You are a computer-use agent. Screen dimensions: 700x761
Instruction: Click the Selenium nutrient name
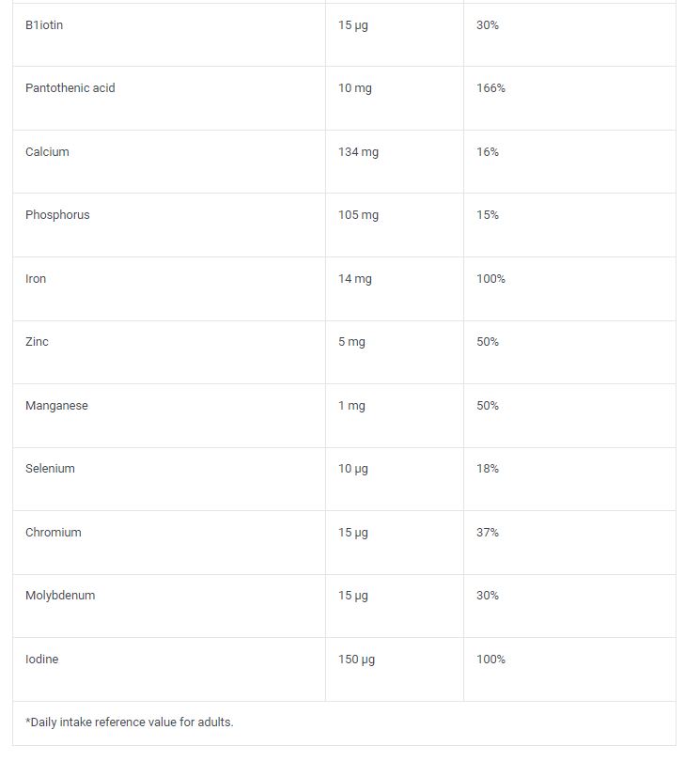click(x=50, y=469)
